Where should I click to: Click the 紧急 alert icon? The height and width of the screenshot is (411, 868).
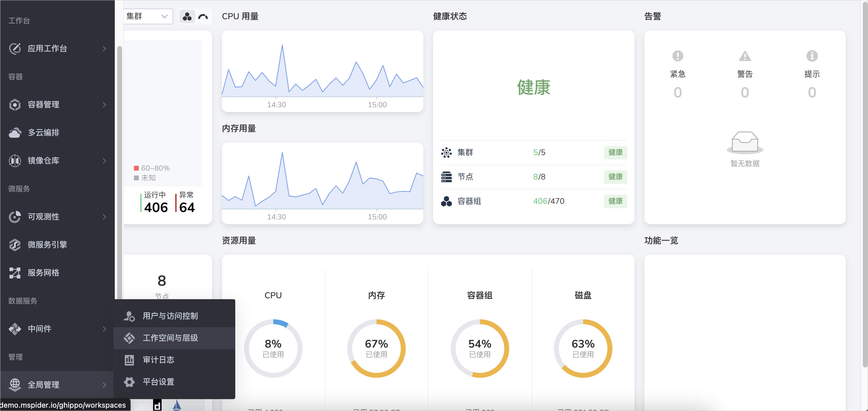click(677, 56)
